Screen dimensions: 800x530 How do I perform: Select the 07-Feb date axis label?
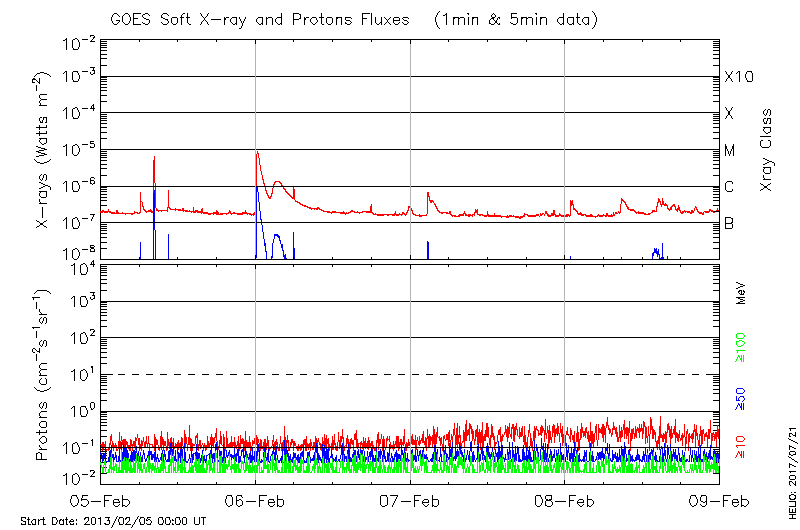(410, 501)
